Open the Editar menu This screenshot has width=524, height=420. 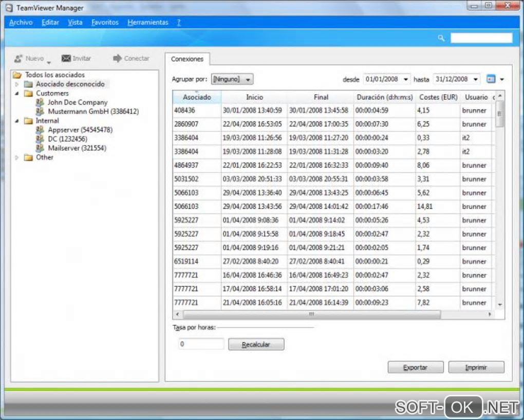click(50, 23)
